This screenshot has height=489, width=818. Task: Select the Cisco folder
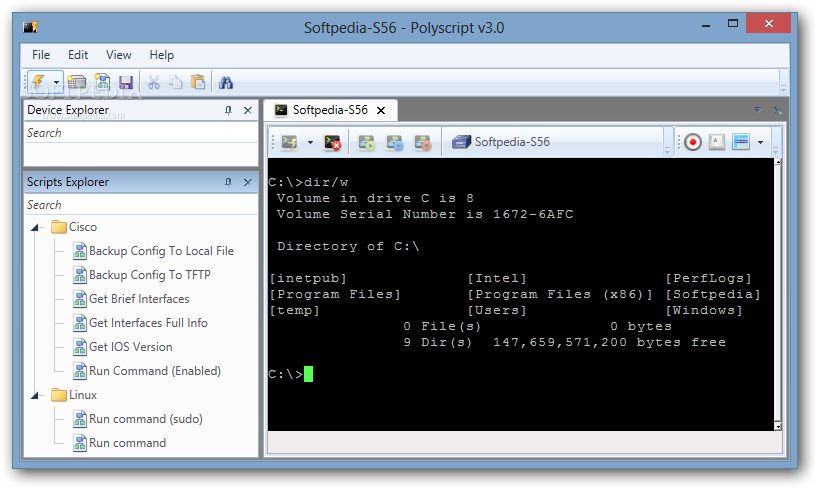75,227
